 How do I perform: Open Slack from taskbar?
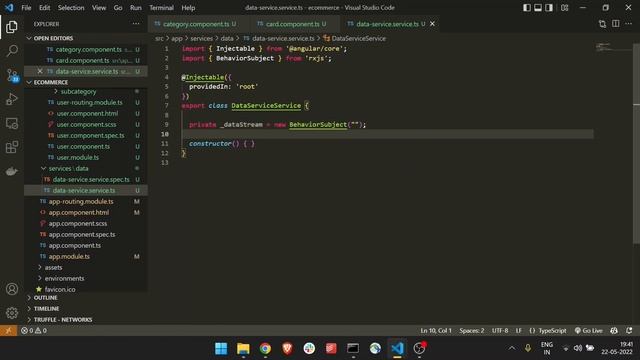coord(309,349)
